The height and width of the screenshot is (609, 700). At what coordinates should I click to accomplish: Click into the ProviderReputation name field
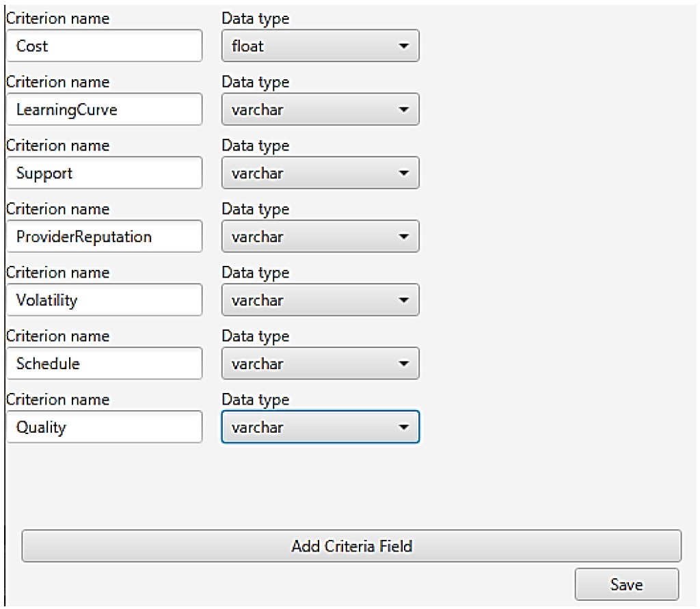(x=104, y=236)
